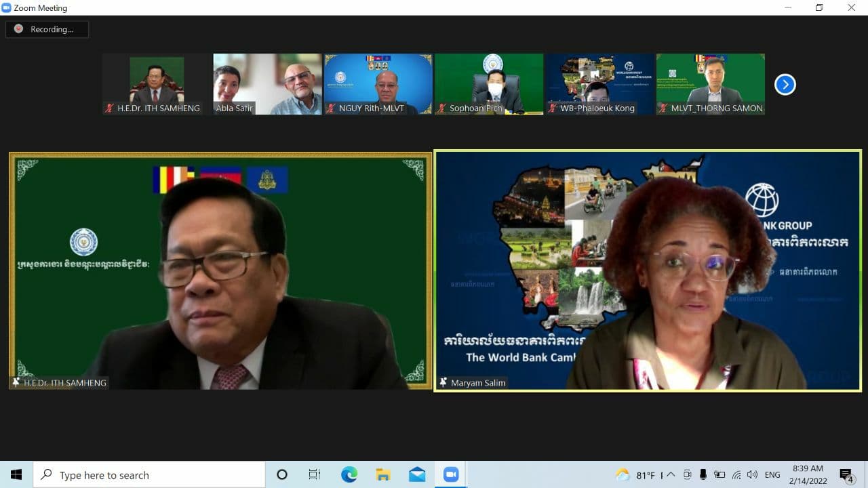Restore down the Zoom Meeting window

coord(819,7)
